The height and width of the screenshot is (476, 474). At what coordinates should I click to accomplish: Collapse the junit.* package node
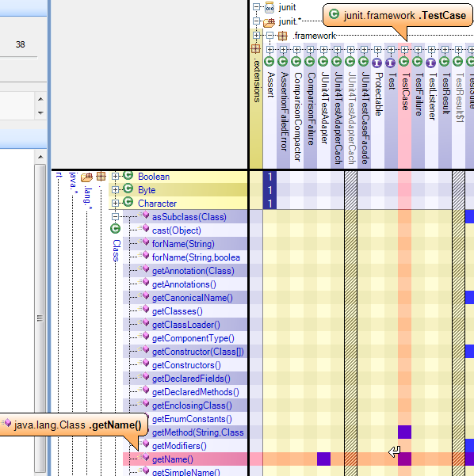(257, 21)
